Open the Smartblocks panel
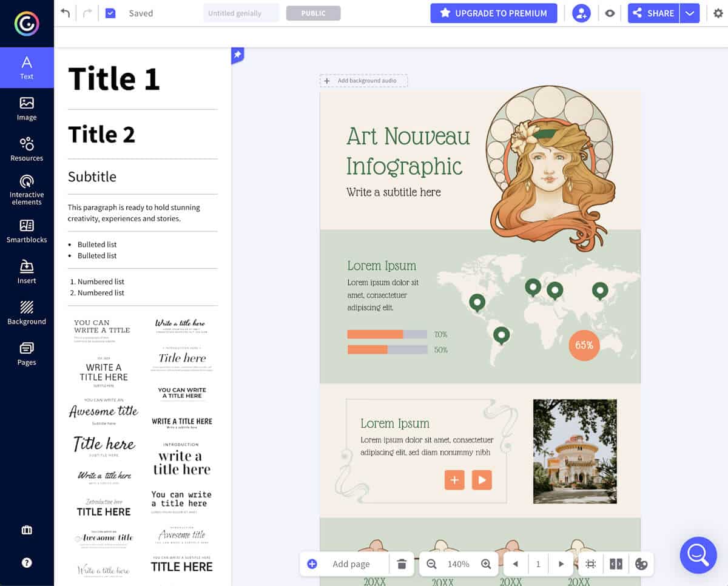 tap(27, 231)
